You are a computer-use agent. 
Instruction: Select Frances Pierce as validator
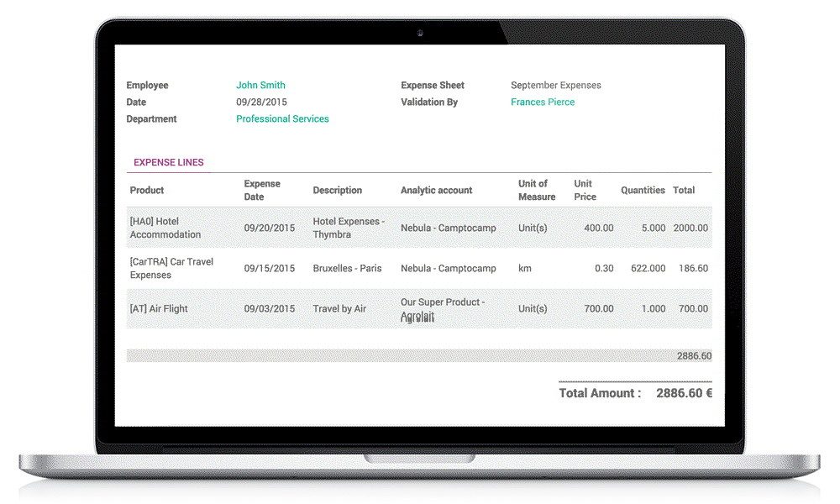pyautogui.click(x=543, y=102)
